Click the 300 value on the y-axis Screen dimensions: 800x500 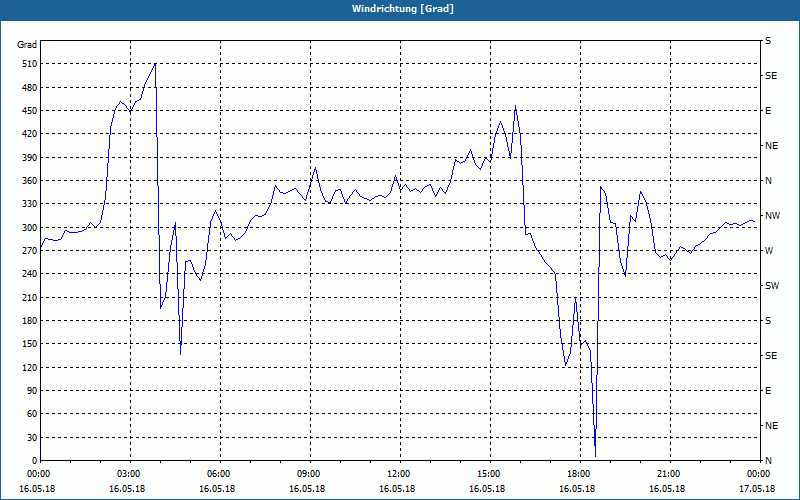click(28, 228)
